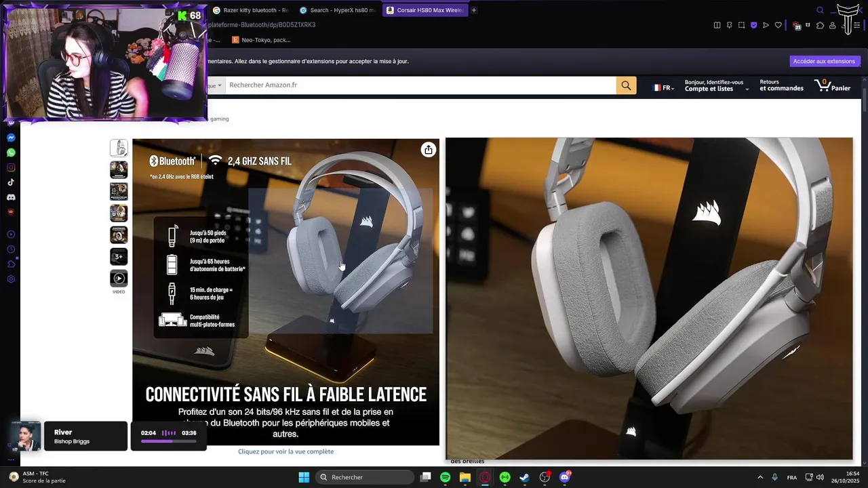Viewport: 868px width, 488px height.
Task: Open the Windows Start menu
Action: (x=304, y=477)
